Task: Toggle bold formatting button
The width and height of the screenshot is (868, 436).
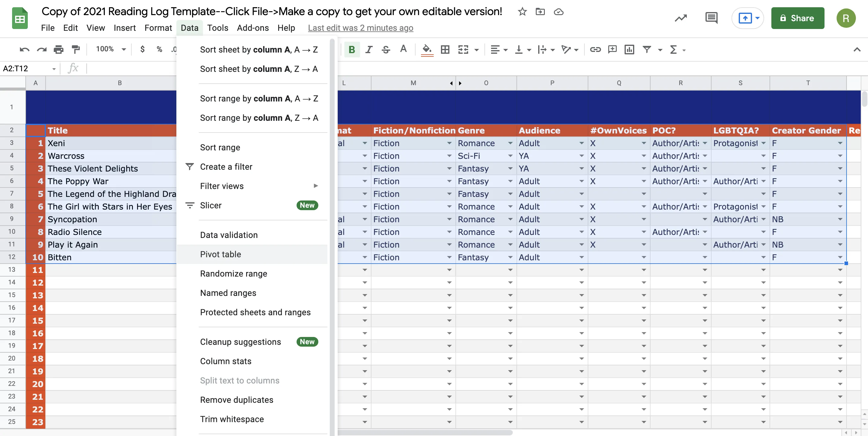Action: [x=352, y=50]
